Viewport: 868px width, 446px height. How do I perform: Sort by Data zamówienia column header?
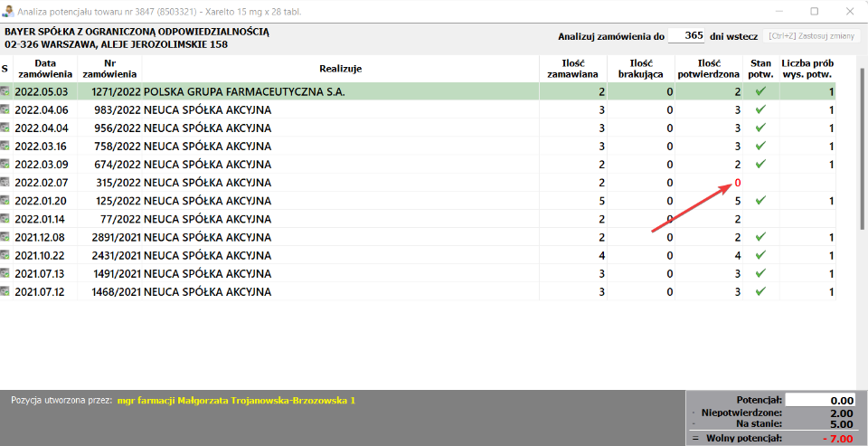click(x=45, y=69)
